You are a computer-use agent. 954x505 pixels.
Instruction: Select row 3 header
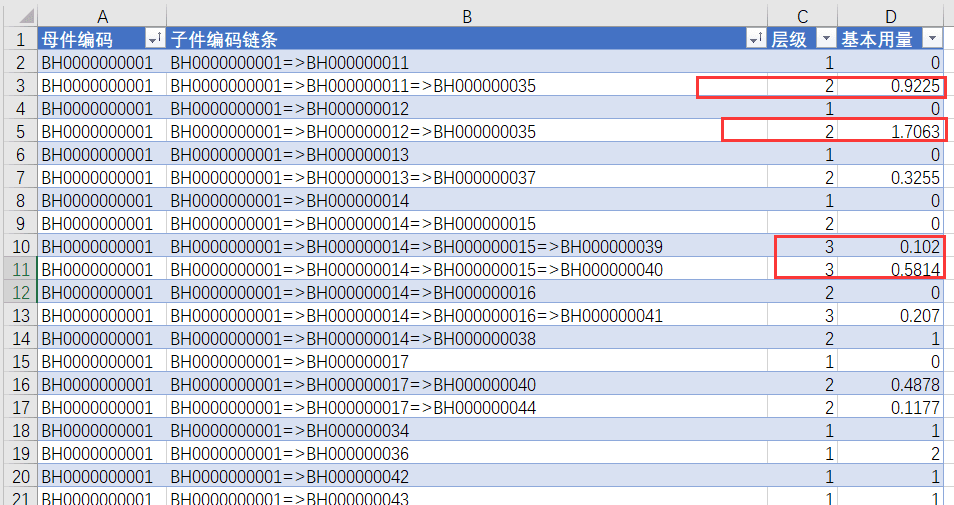pyautogui.click(x=21, y=86)
